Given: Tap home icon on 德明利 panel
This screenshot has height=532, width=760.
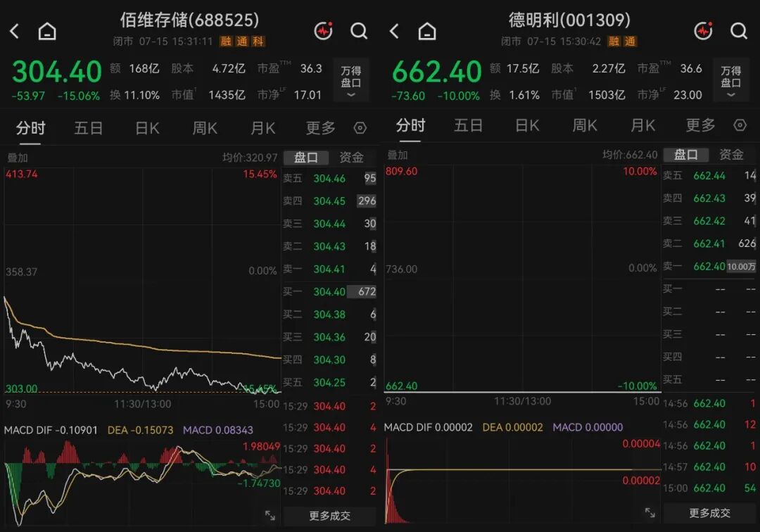Looking at the screenshot, I should (x=427, y=32).
